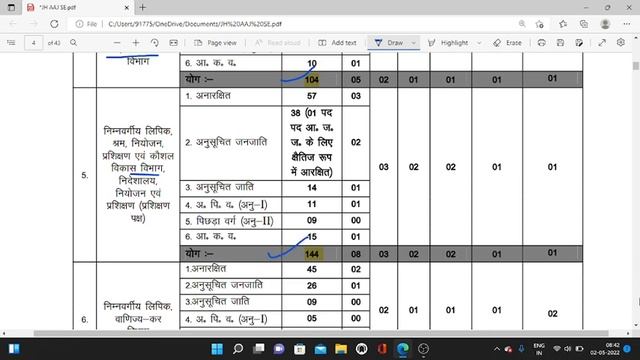Viewport: 640px width, 360px height.
Task: Open the Favorites list
Action: pos(563,24)
